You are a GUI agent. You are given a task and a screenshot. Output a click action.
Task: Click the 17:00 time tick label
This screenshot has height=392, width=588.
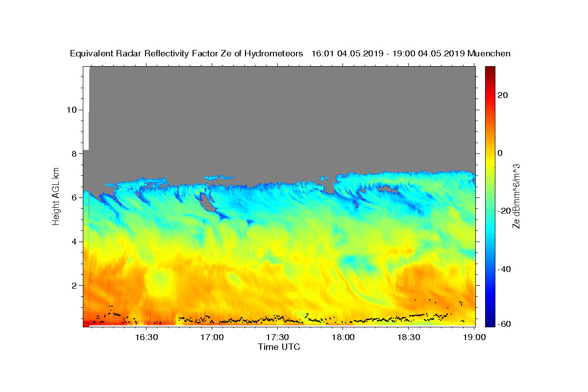[x=212, y=337]
